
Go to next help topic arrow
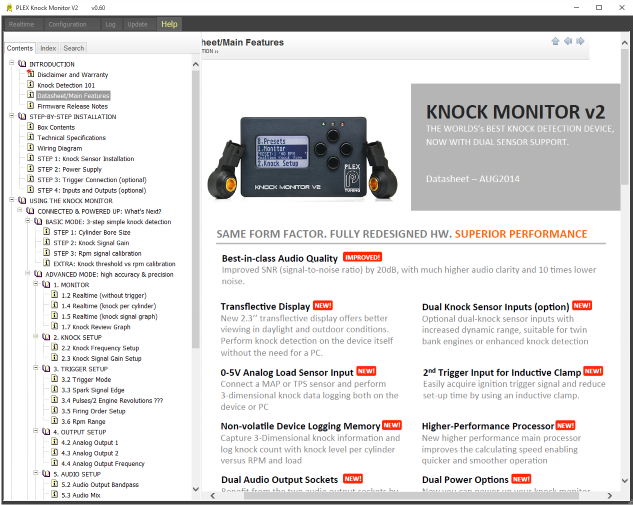tap(580, 41)
